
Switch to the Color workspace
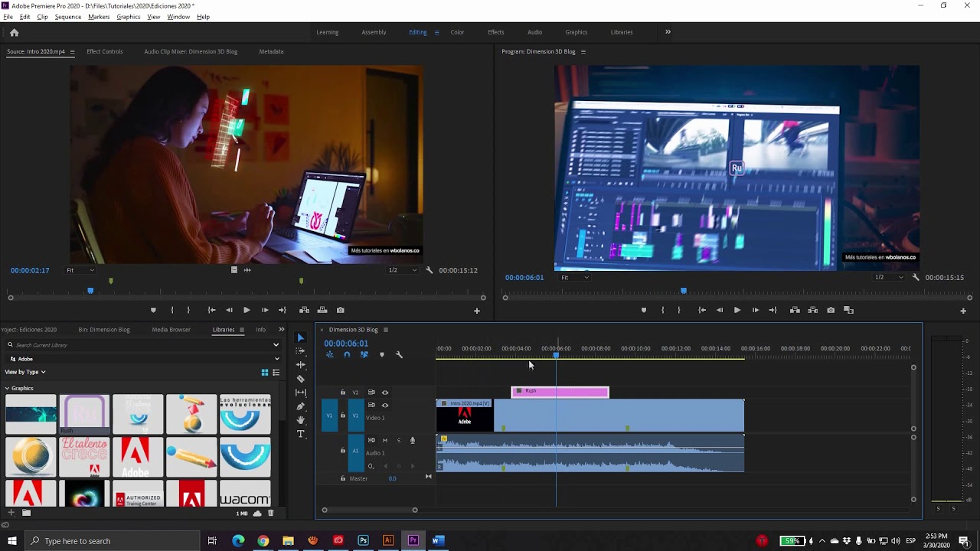tap(457, 32)
